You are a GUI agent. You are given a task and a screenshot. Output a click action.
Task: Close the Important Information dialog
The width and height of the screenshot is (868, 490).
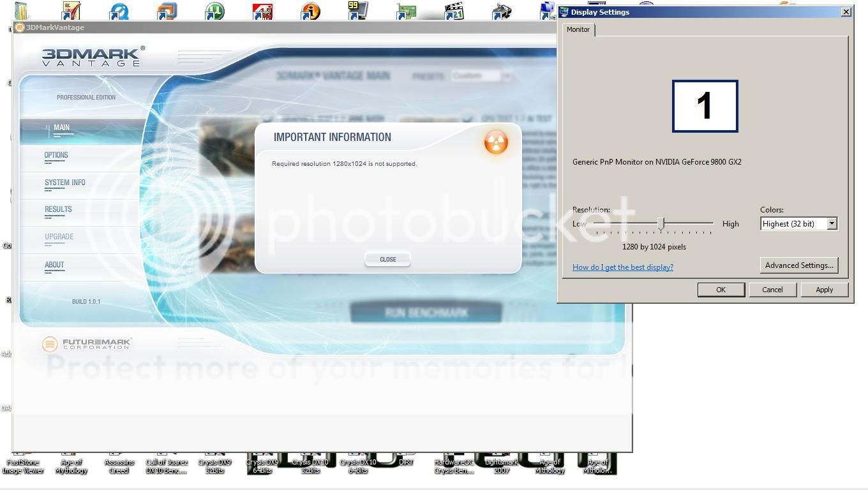(388, 259)
